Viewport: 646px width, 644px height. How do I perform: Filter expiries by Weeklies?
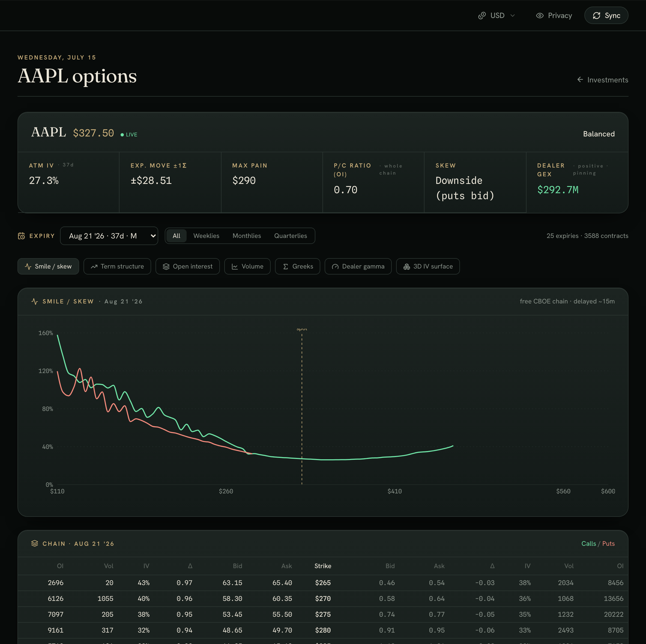[x=206, y=236]
